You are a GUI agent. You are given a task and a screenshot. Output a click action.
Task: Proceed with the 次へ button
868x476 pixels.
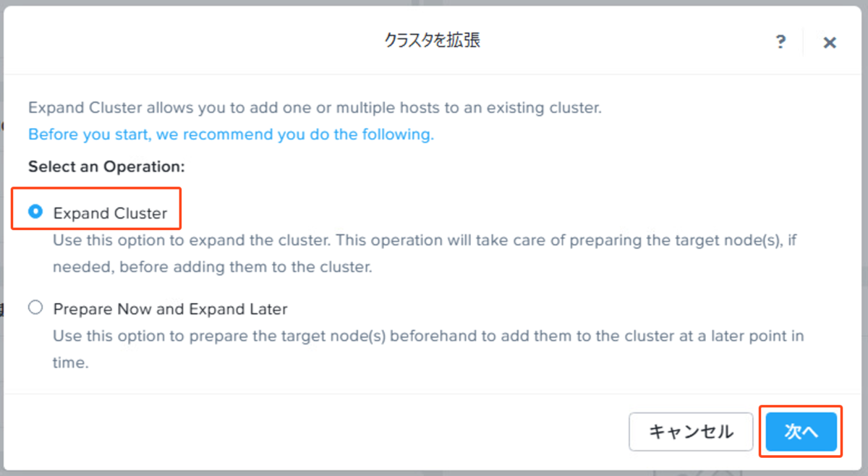[801, 432]
